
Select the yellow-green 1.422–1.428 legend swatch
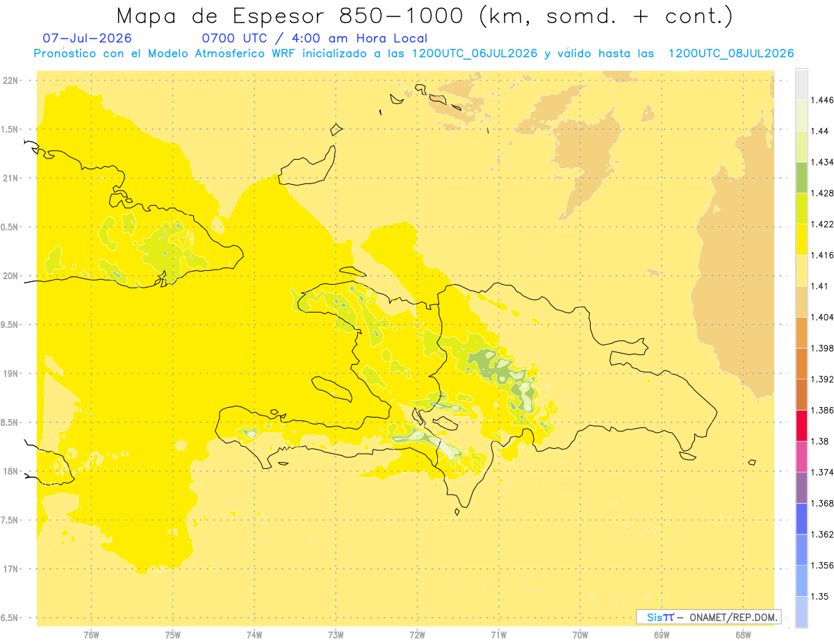pos(801,208)
